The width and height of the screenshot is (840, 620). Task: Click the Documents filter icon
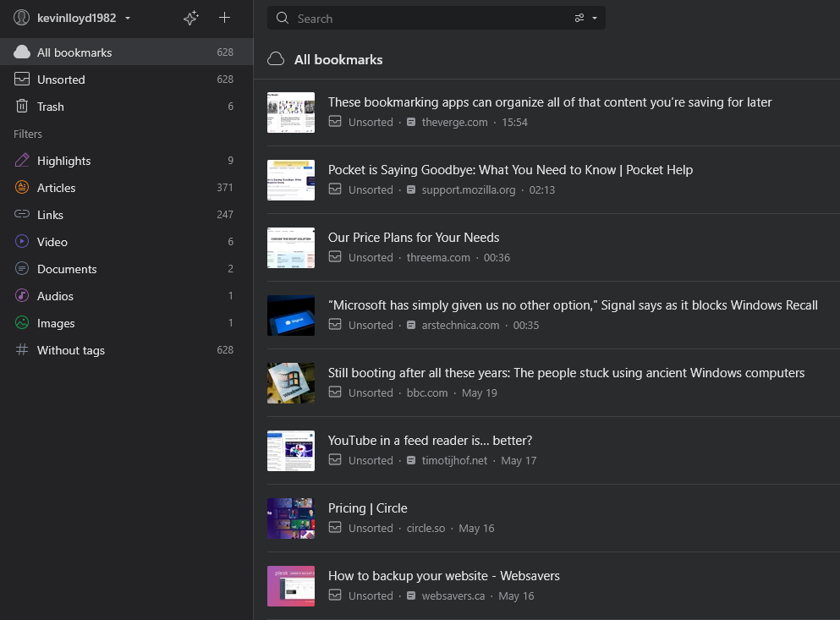coord(22,268)
